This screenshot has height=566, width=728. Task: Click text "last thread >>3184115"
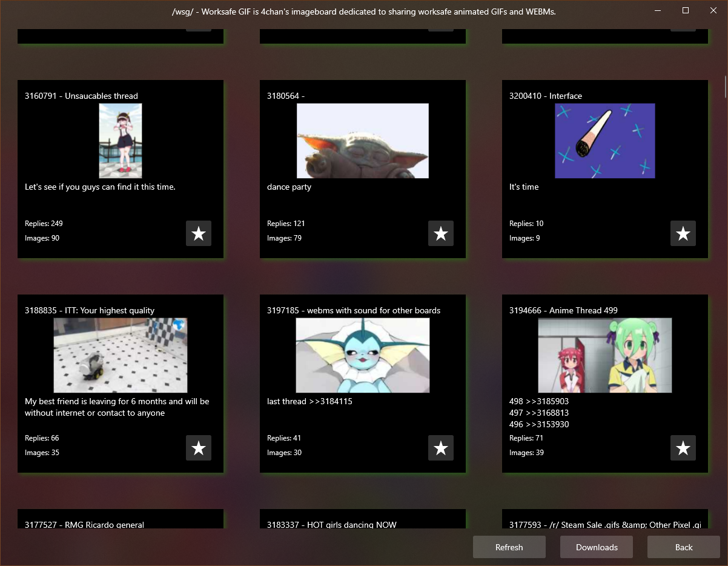(309, 401)
